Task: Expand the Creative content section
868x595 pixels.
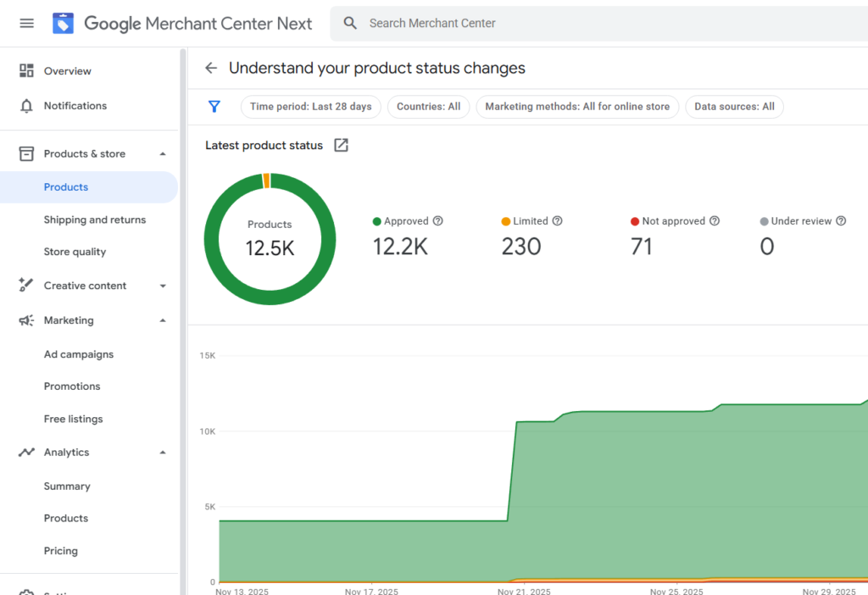Action: click(x=163, y=286)
